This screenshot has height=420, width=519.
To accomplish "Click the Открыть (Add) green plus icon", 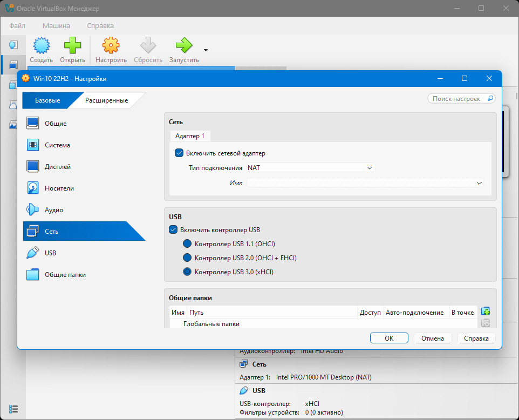I will [72, 45].
